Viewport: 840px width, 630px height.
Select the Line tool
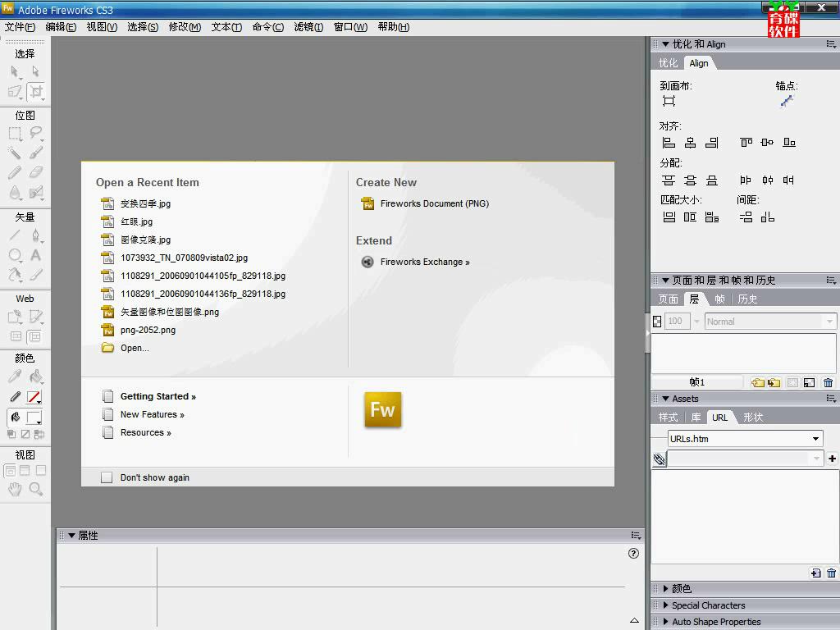[x=15, y=235]
